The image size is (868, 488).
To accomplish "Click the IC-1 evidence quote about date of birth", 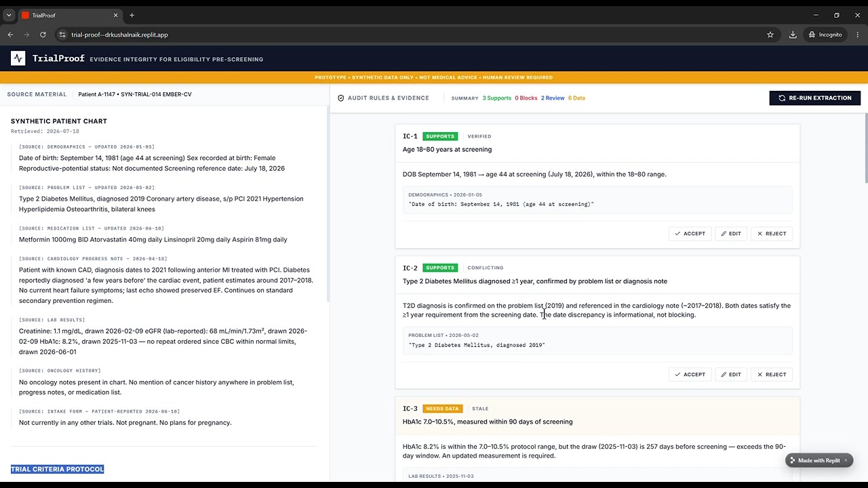I will 501,204.
